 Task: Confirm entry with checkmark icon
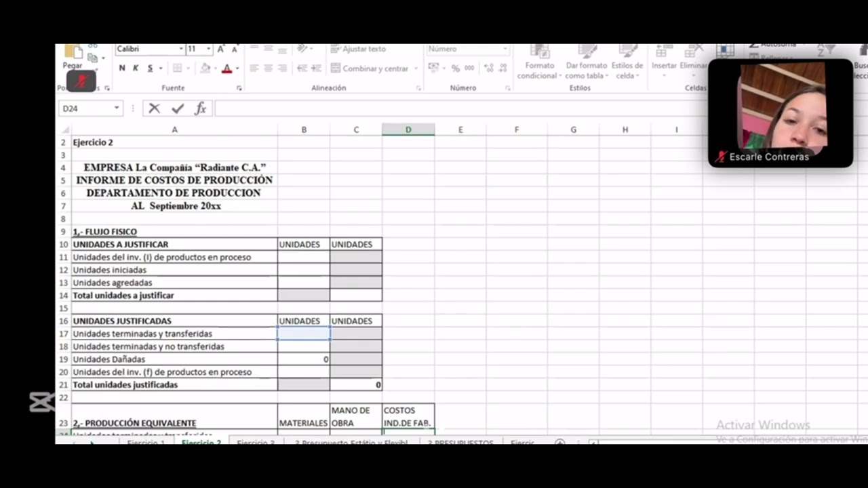click(178, 108)
